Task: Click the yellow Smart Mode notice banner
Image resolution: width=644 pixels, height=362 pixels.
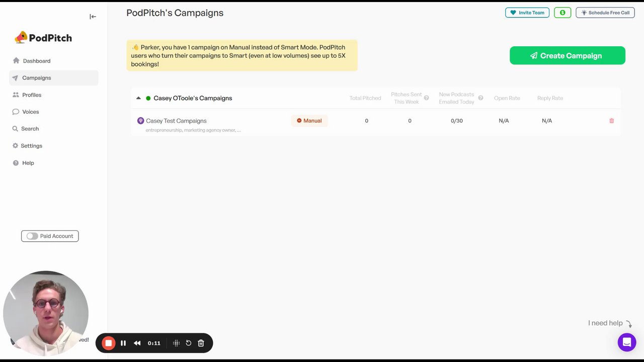Action: (242, 55)
